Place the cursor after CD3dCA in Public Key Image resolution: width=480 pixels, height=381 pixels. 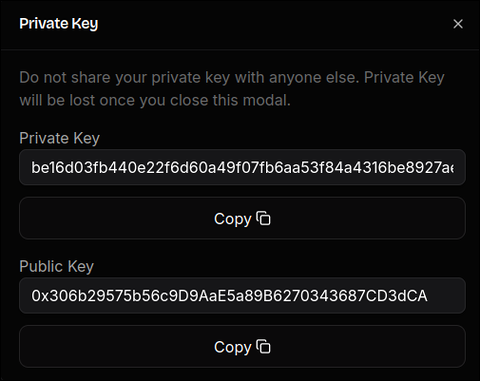(430, 296)
